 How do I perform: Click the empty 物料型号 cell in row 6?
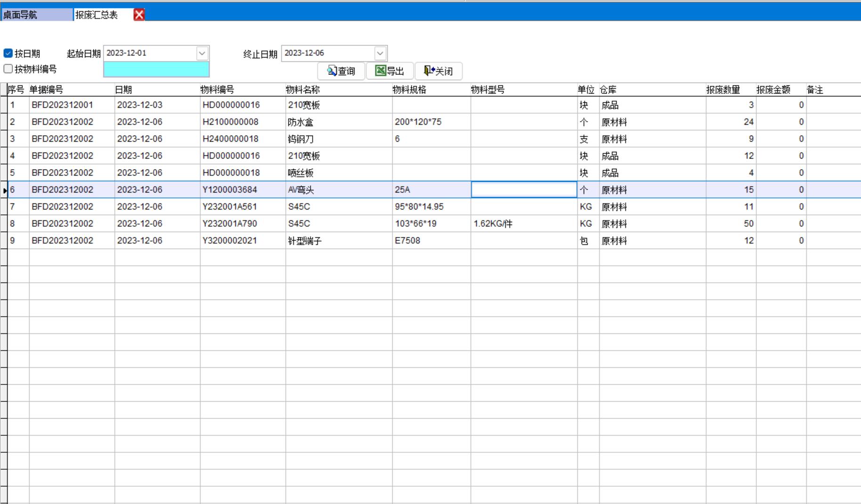coord(524,190)
